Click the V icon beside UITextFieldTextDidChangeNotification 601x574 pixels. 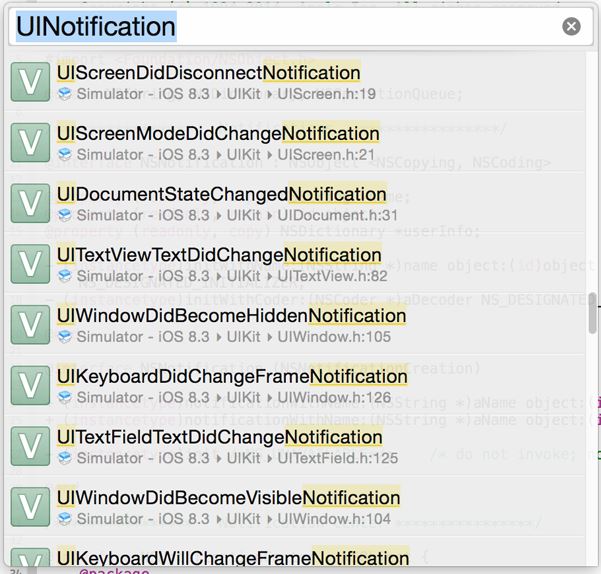tap(30, 447)
